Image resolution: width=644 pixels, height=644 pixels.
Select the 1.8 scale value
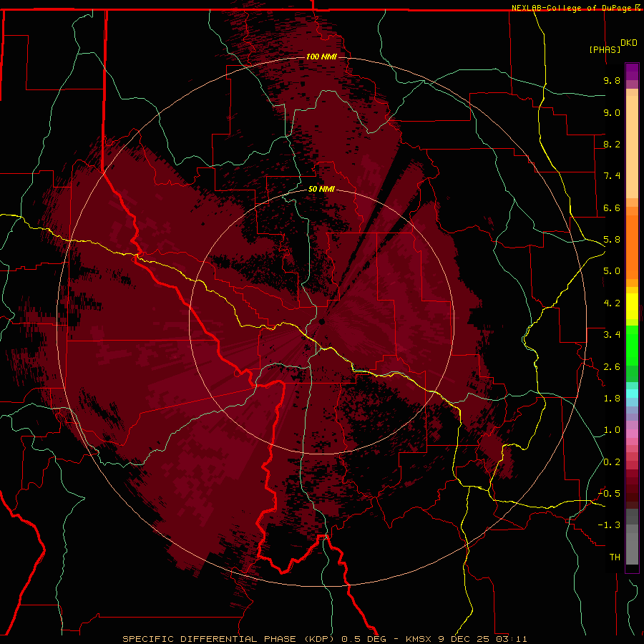[612, 399]
